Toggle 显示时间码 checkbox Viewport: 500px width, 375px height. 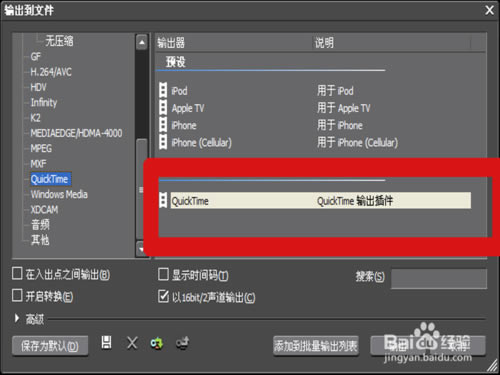[163, 274]
